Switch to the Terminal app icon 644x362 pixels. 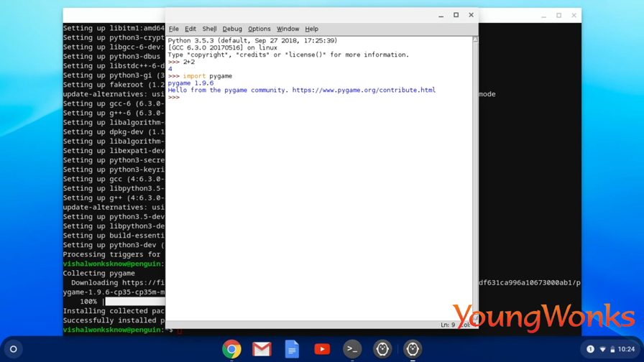[x=352, y=349]
